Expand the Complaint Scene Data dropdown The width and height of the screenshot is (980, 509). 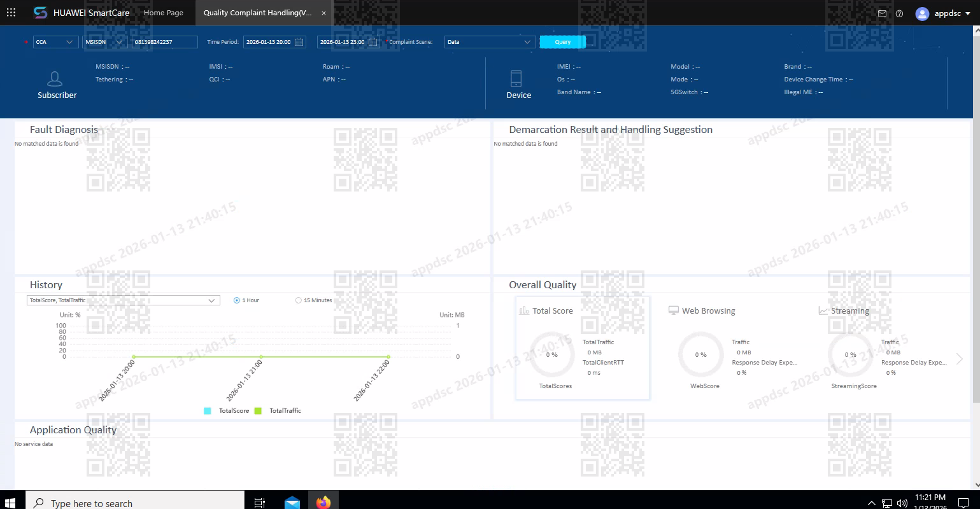[x=490, y=42]
